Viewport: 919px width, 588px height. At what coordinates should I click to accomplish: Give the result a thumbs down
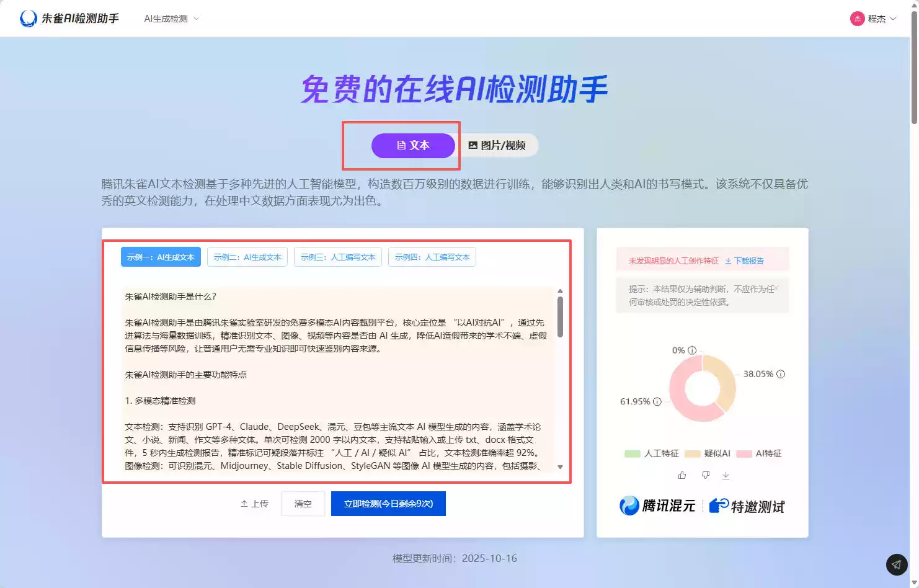point(705,475)
